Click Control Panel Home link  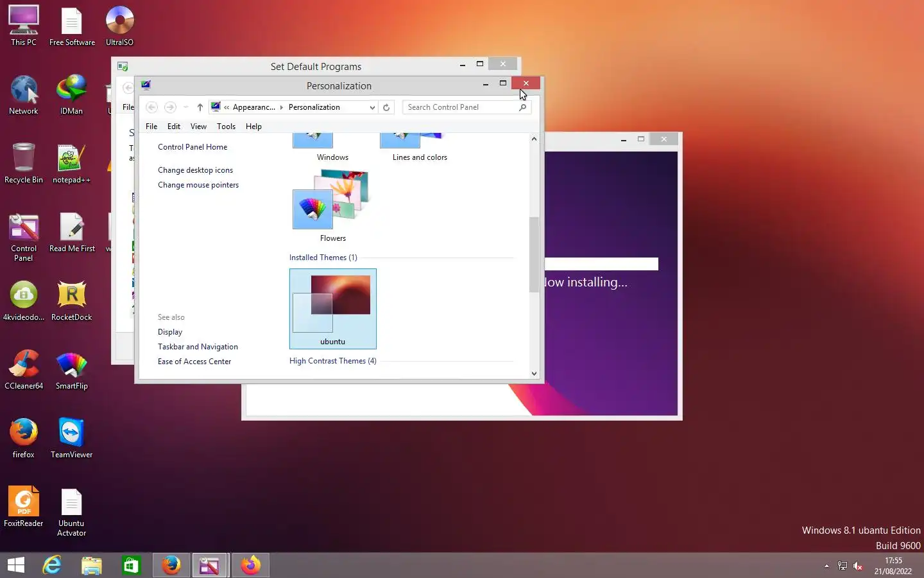(193, 147)
